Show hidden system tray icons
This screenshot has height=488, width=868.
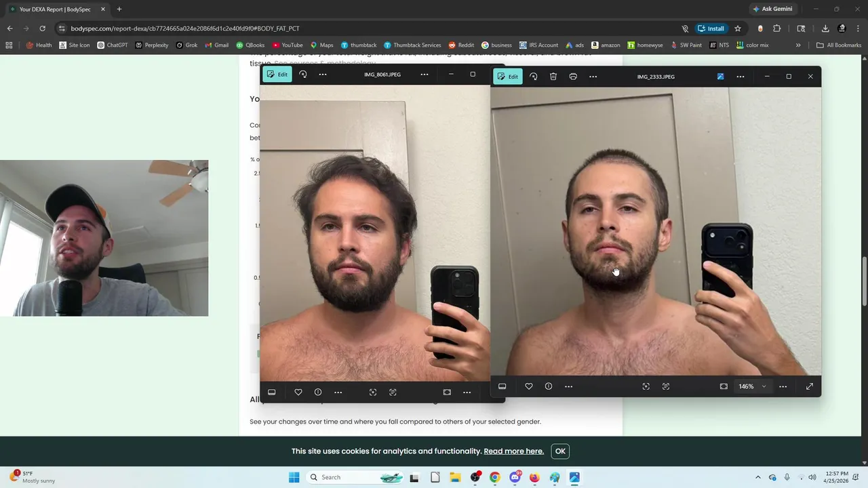[758, 477]
